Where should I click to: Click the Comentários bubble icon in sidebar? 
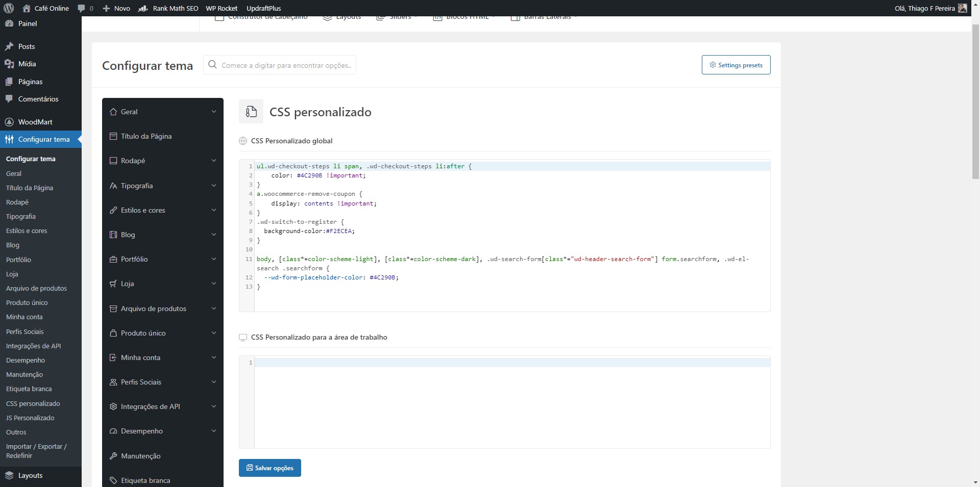pyautogui.click(x=9, y=99)
